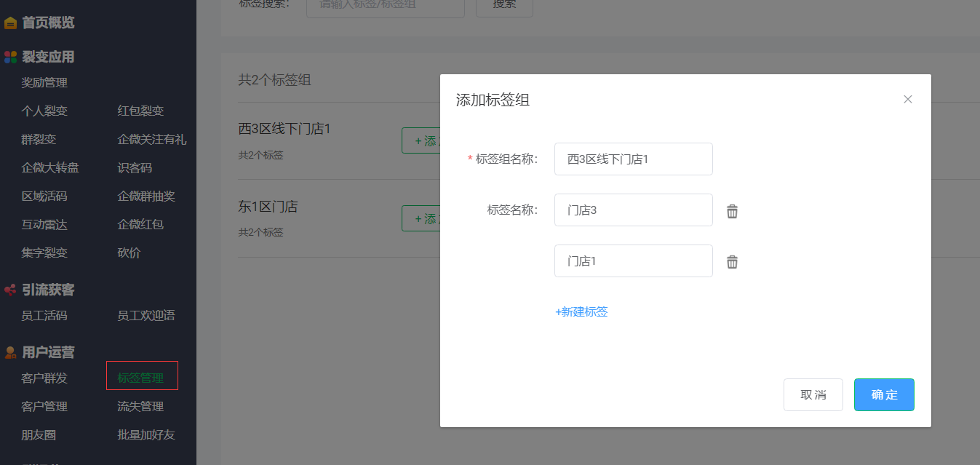Open 首页概览 in the sidebar
980x465 pixels.
click(x=48, y=23)
